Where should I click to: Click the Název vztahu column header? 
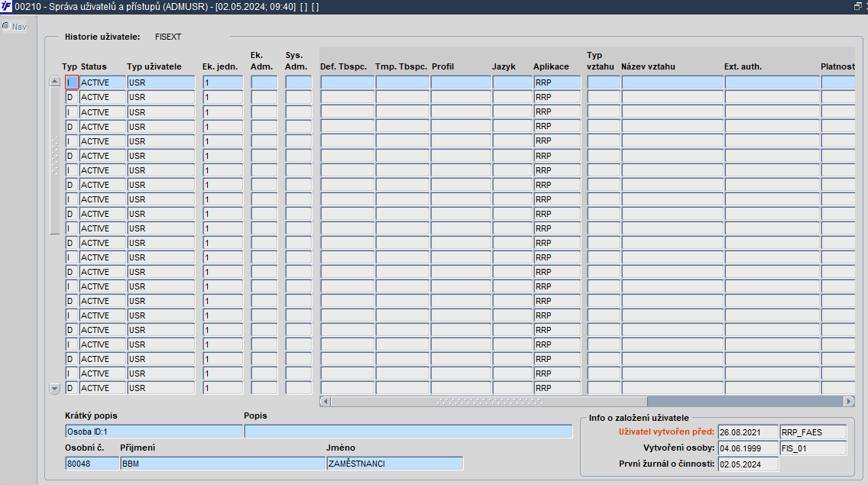pyautogui.click(x=648, y=66)
